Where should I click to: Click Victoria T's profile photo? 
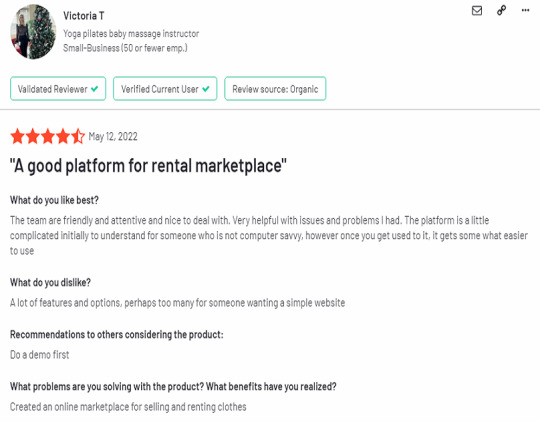(33, 31)
